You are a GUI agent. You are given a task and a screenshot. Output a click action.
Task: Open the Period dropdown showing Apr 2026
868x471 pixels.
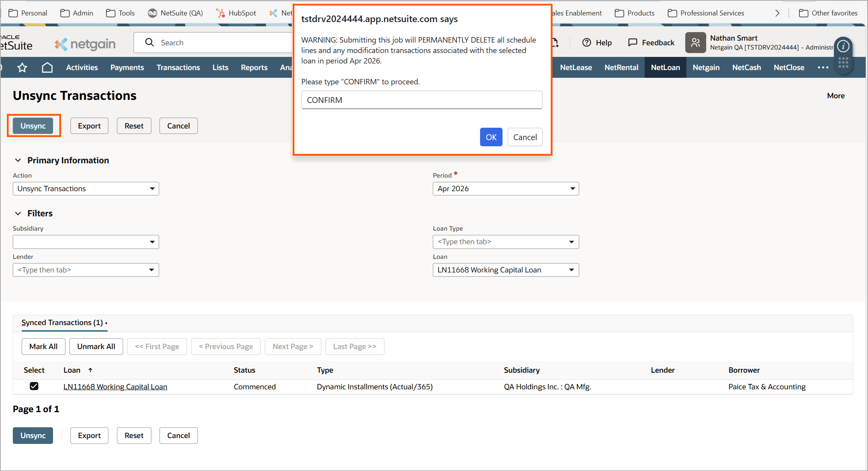point(505,188)
